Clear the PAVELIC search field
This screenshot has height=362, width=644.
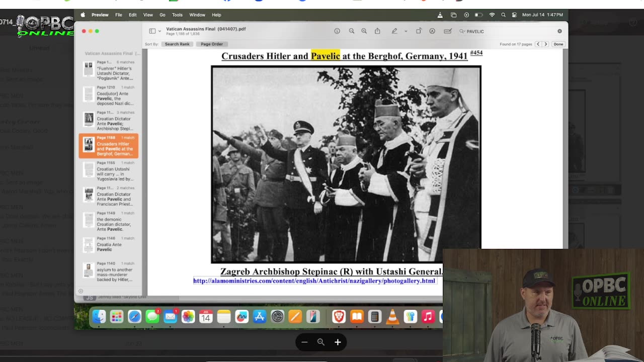click(559, 31)
